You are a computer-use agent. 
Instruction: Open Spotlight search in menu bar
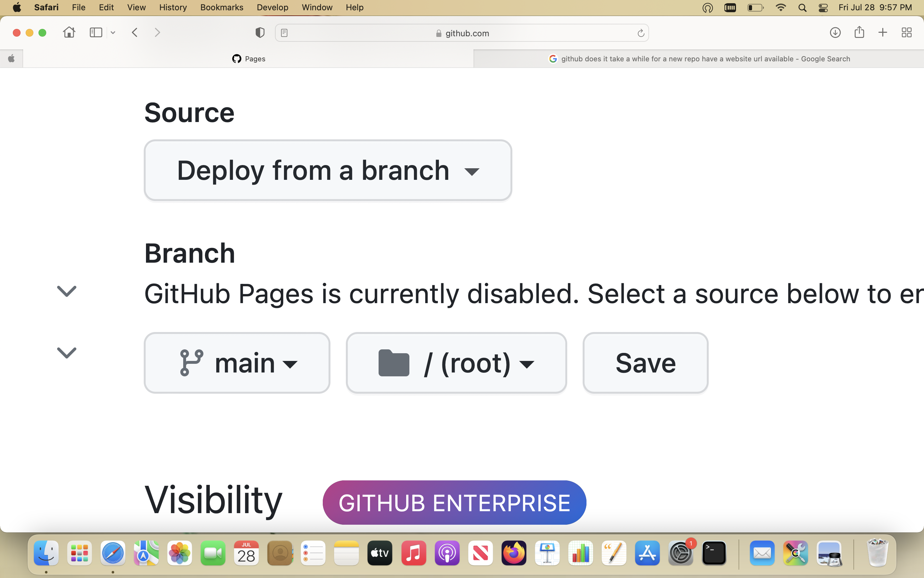(x=803, y=8)
